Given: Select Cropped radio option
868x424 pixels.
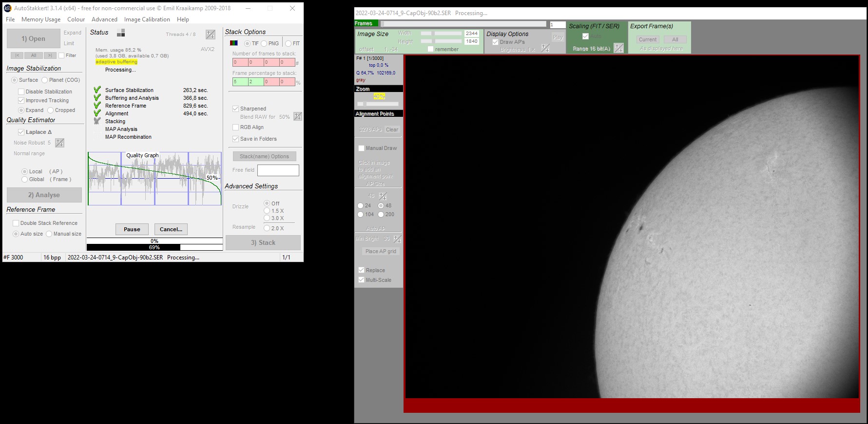Looking at the screenshot, I should click(x=50, y=110).
